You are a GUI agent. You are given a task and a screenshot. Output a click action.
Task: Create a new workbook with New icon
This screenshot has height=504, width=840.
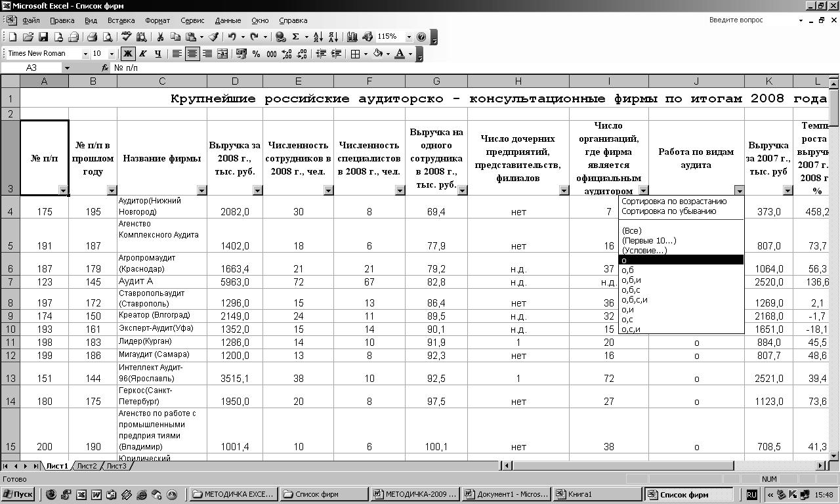[12, 37]
